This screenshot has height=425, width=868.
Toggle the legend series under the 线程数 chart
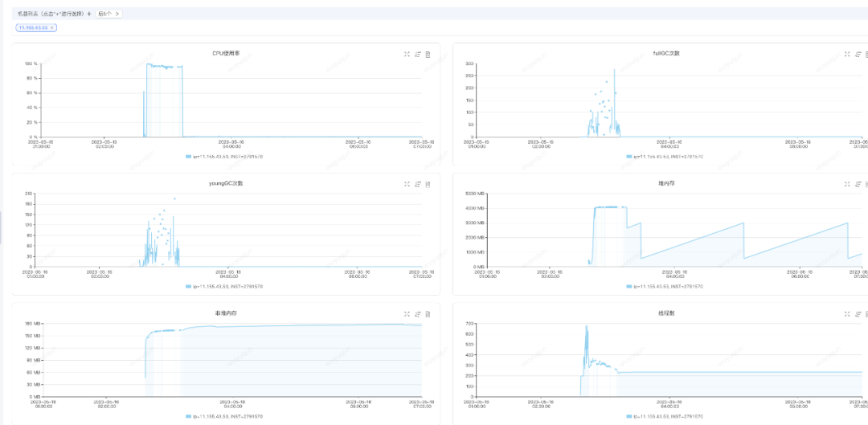[665, 416]
